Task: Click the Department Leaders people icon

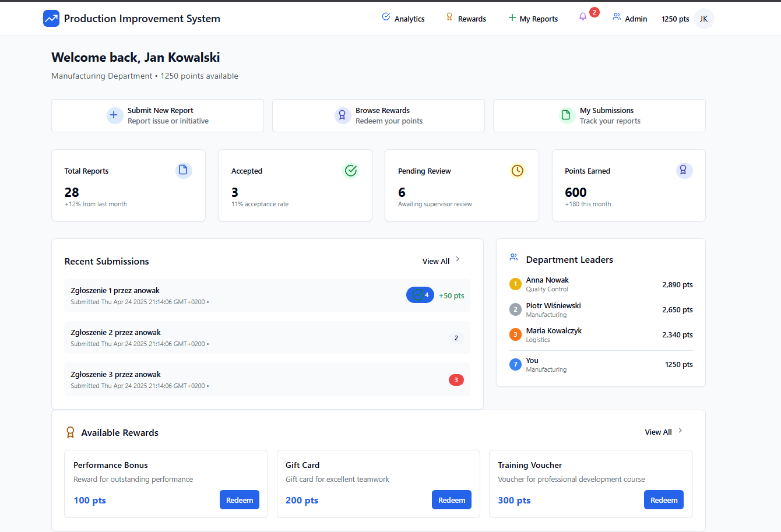Action: tap(513, 257)
